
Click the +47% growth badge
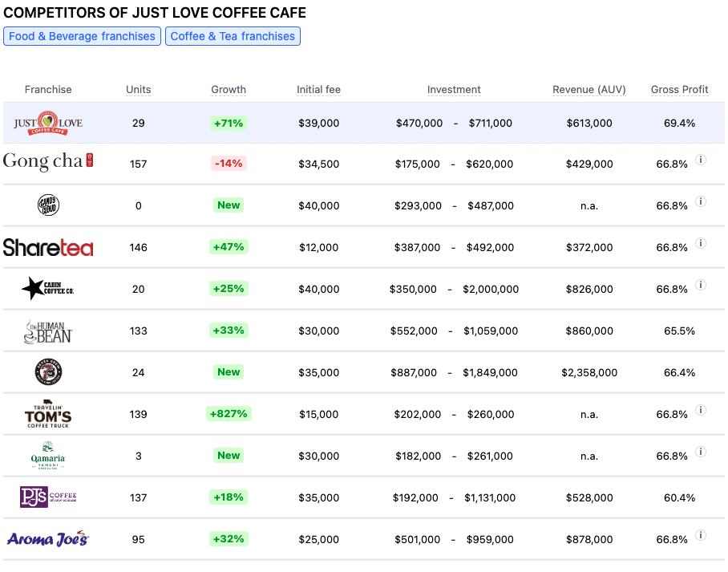click(229, 247)
